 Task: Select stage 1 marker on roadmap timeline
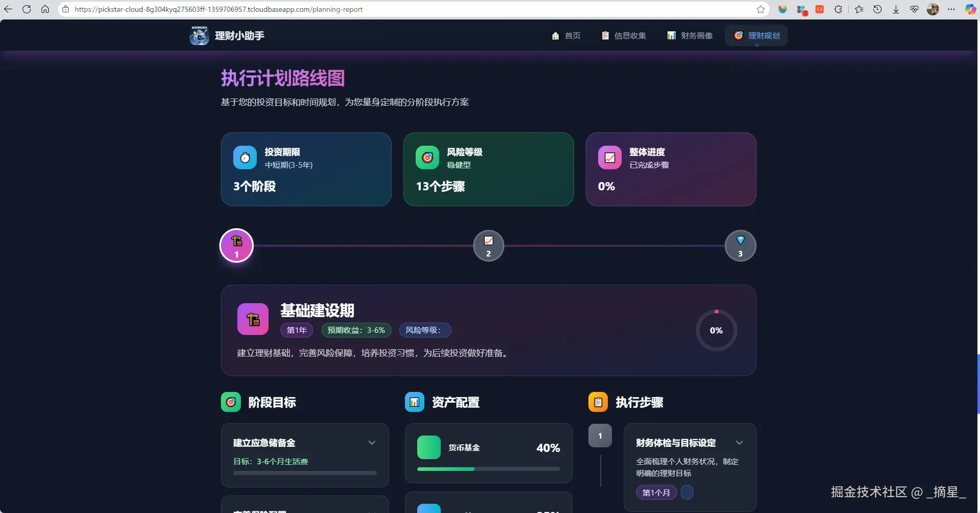(236, 245)
